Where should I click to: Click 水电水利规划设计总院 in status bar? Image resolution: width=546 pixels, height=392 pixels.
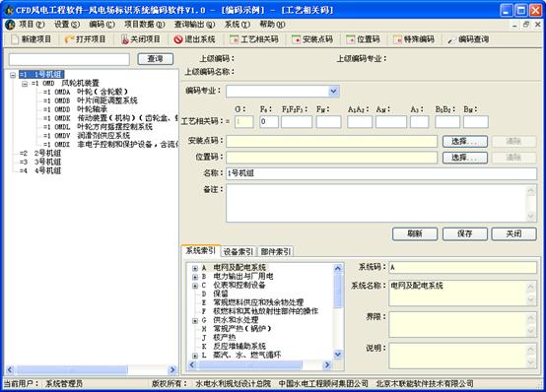point(234,384)
